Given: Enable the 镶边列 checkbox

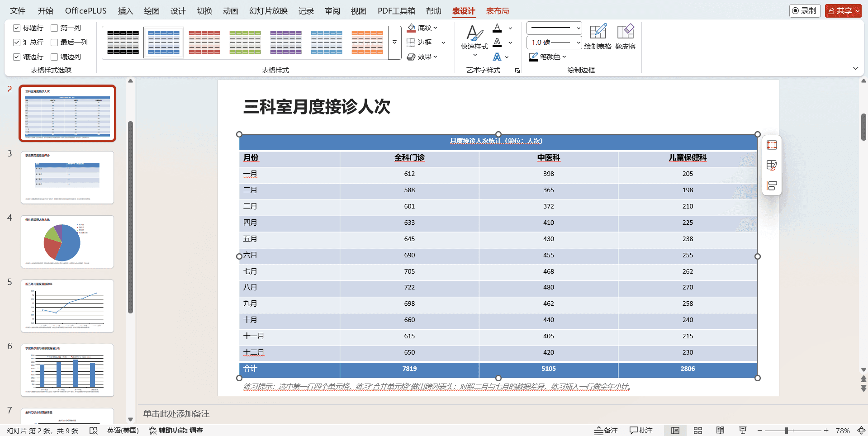Looking at the screenshot, I should (54, 57).
